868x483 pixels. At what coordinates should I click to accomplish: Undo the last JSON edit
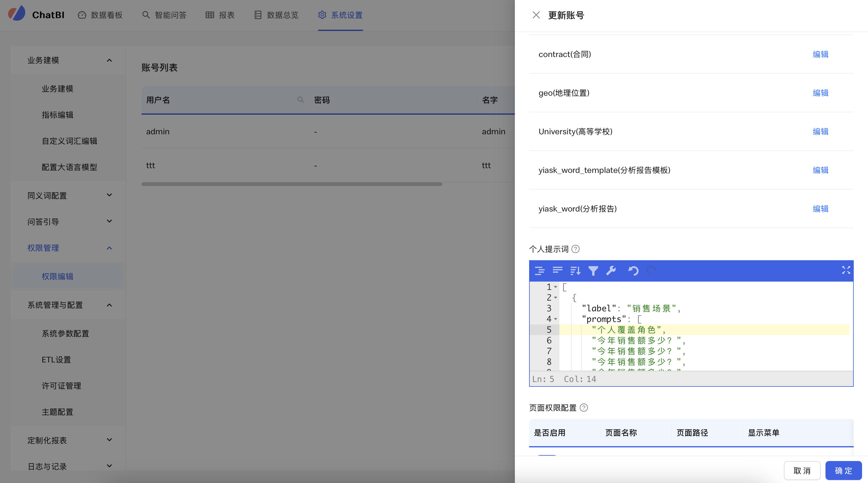pyautogui.click(x=633, y=271)
